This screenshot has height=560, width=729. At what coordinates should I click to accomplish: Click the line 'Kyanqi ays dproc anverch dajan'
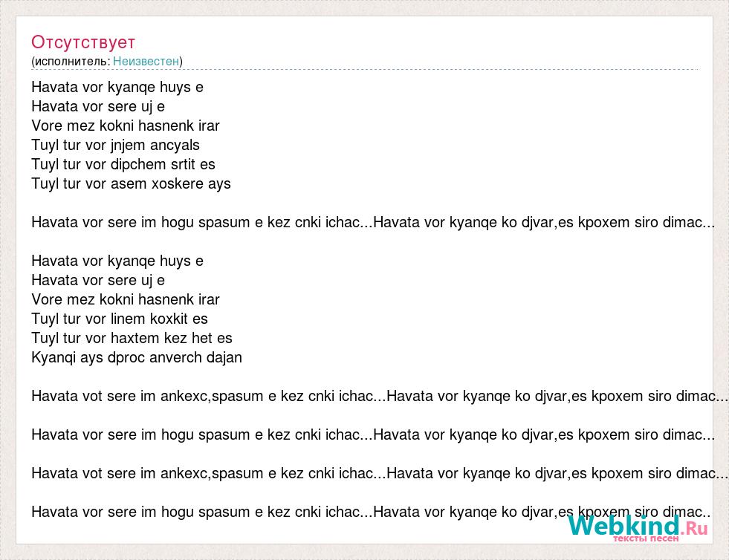137,357
